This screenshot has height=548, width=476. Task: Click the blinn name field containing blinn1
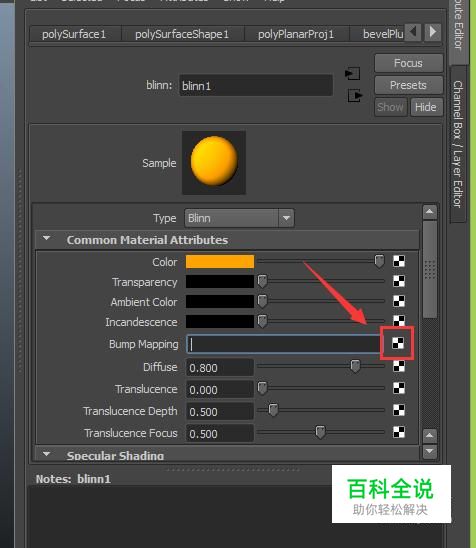click(256, 85)
